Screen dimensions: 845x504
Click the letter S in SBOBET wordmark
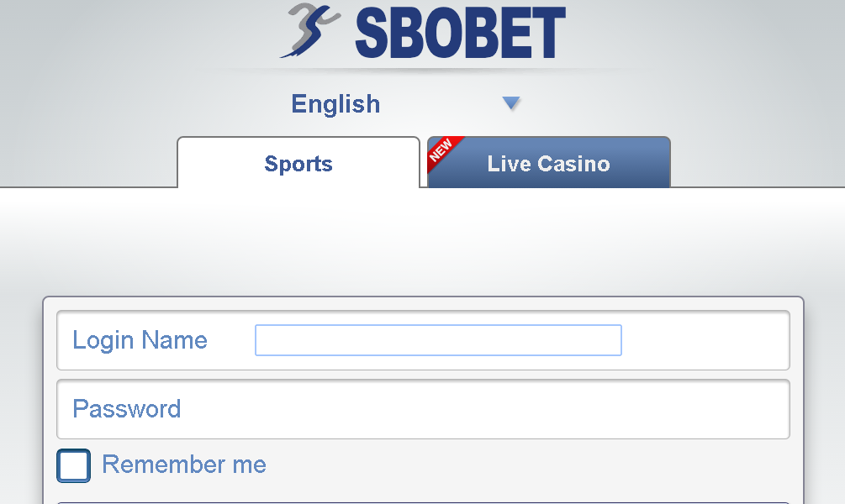point(376,34)
